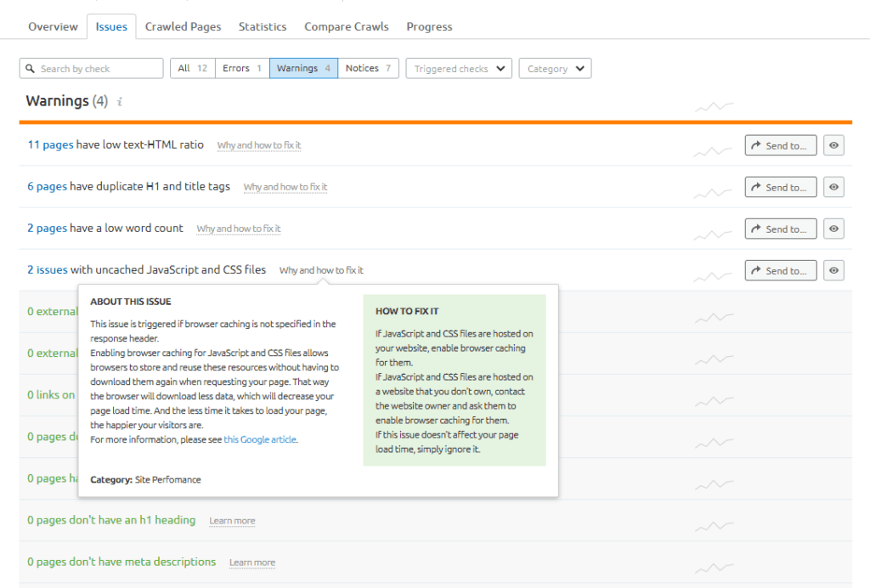Open trend graph for low word count
Screen dimensions: 870x588
pos(713,234)
